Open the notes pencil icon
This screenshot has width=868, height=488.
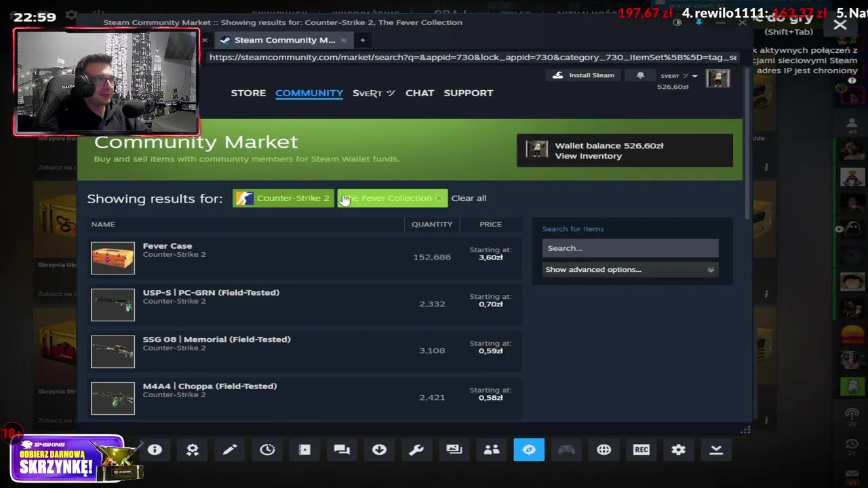tap(230, 450)
